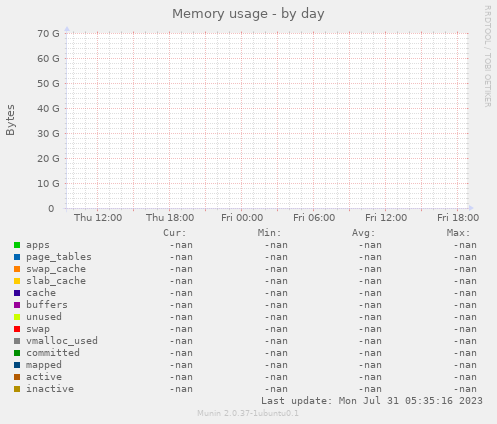Select the 'active' legend label

(x=44, y=377)
